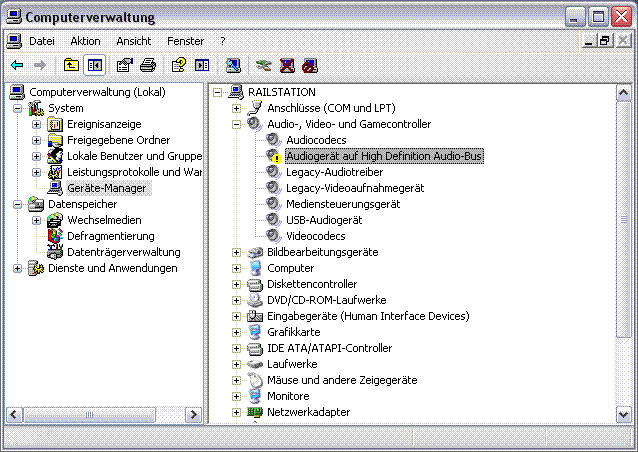Select USB-Audiogerät device
This screenshot has height=452, width=638.
click(324, 220)
